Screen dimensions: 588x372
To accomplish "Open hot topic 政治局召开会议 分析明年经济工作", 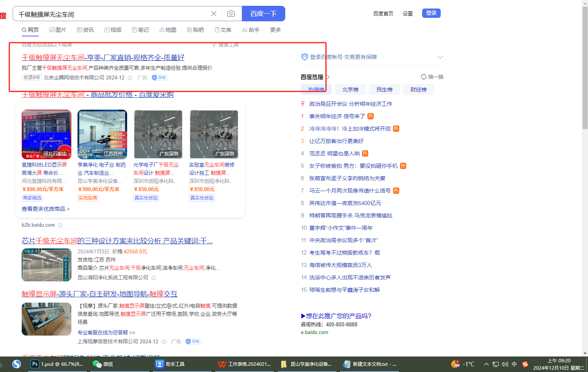I will pos(351,104).
